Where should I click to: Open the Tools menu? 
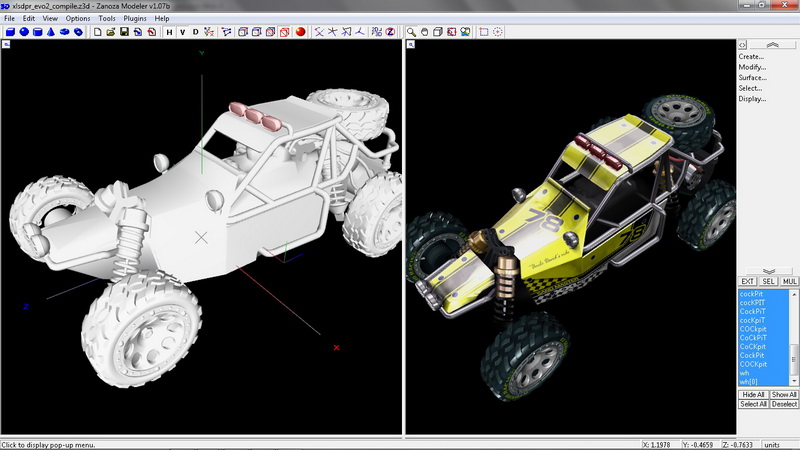107,18
